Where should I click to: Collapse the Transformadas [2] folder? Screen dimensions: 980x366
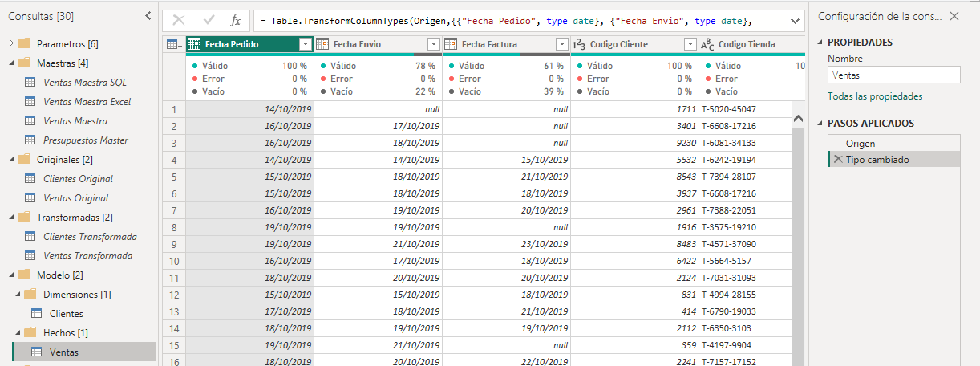click(x=11, y=217)
